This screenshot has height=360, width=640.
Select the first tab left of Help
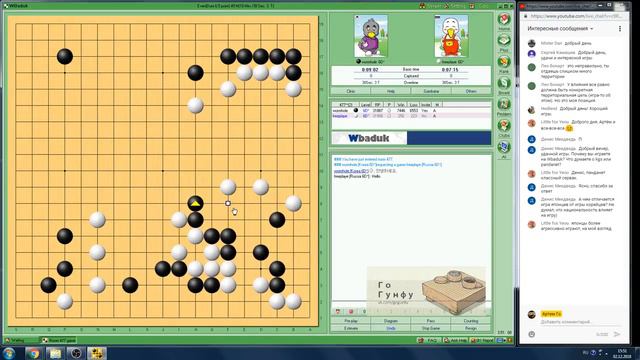tap(351, 91)
